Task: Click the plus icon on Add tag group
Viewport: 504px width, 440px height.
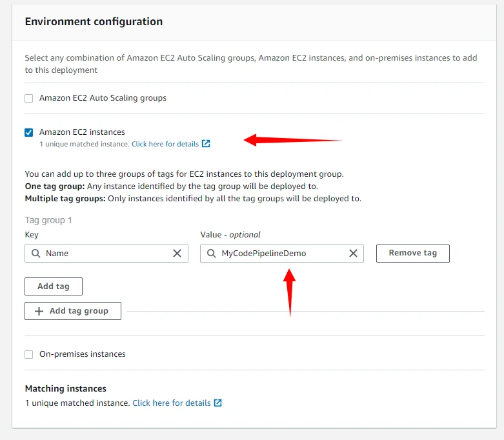Action: pyautogui.click(x=40, y=311)
